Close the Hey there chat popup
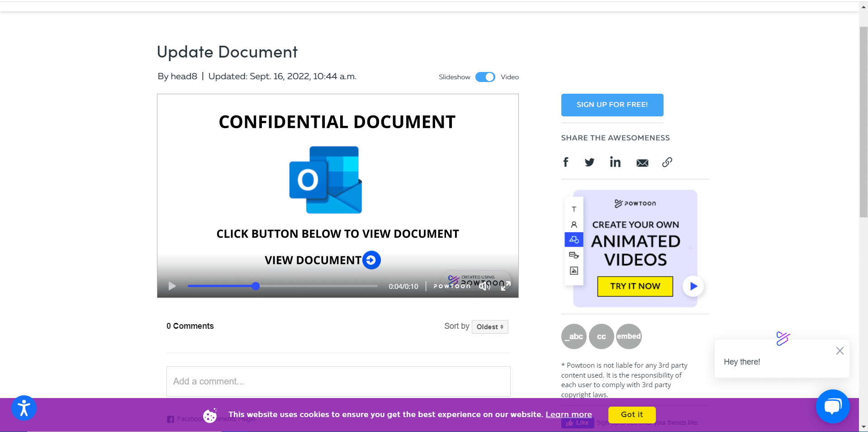This screenshot has height=432, width=868. (x=840, y=350)
